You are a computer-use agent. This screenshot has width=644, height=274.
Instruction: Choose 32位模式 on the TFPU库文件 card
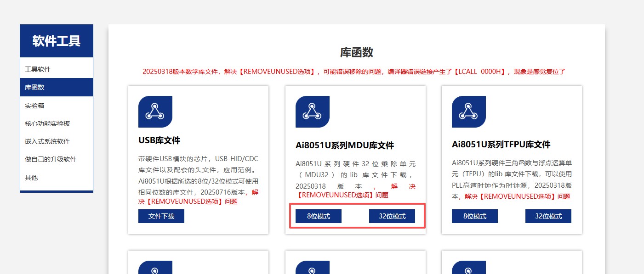[x=548, y=216]
